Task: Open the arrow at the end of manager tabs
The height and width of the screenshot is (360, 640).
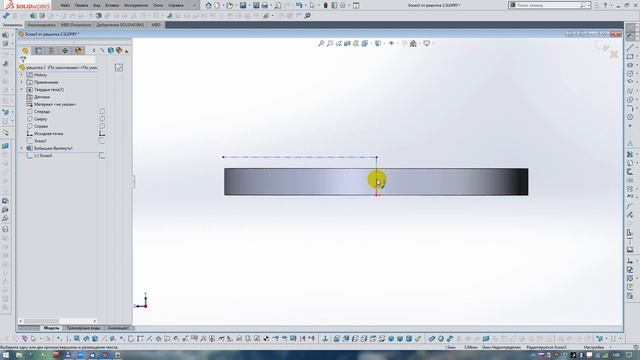Action: tap(127, 51)
